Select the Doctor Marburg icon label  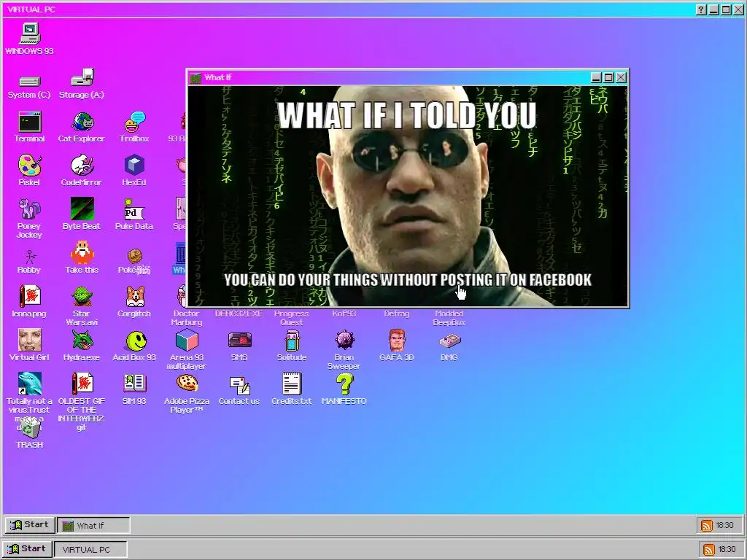[x=187, y=318]
